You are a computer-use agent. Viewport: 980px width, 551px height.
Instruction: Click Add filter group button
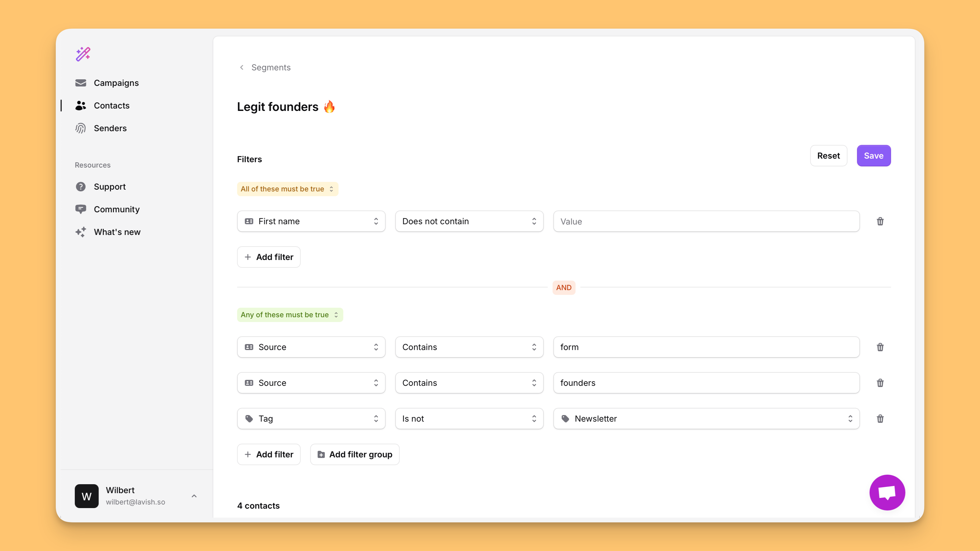coord(354,454)
